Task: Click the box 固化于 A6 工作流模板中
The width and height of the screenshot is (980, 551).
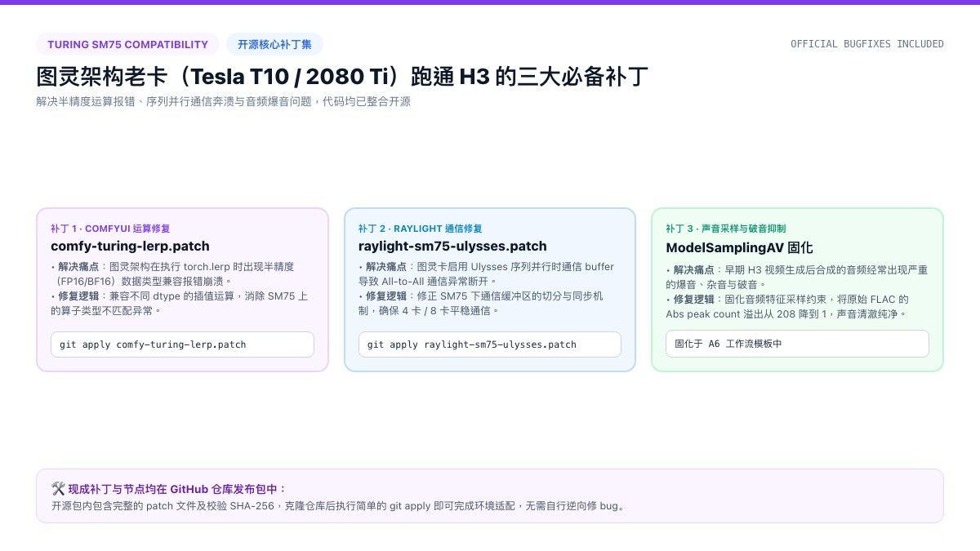Action: tap(797, 344)
